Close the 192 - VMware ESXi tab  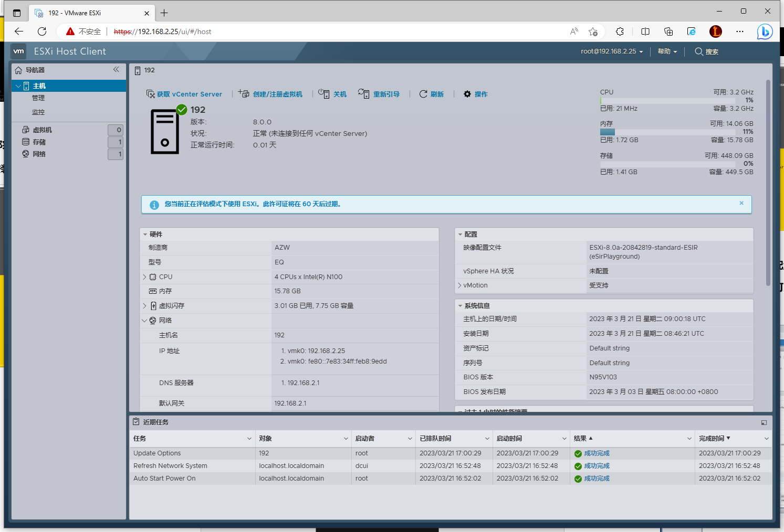[147, 13]
